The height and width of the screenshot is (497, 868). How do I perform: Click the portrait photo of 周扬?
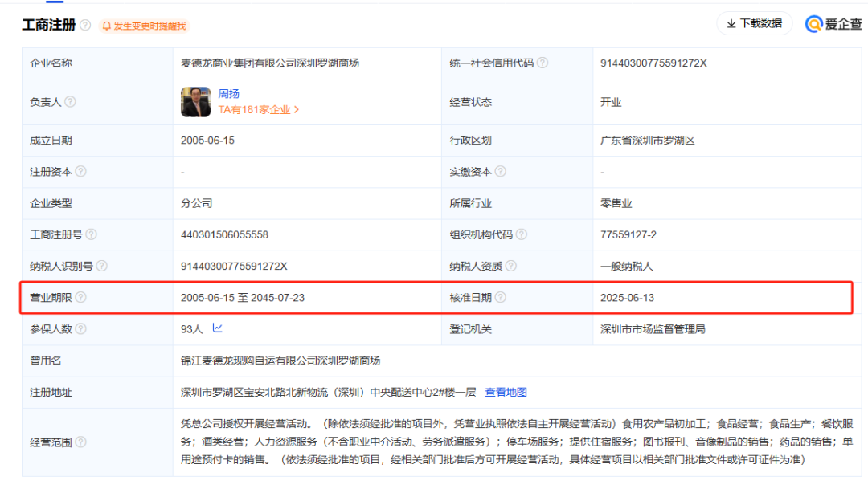click(x=195, y=102)
